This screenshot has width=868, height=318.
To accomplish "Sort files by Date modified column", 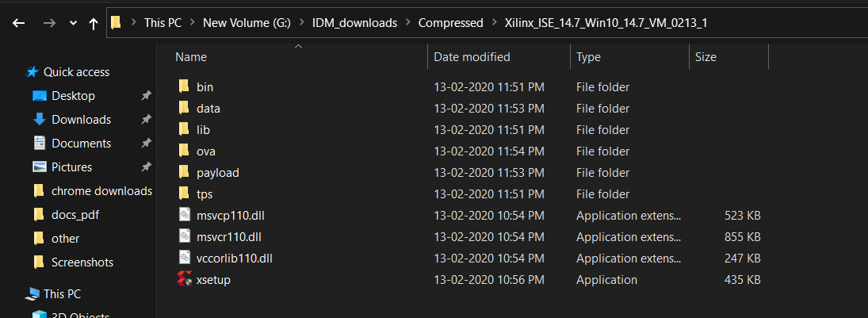I will (472, 57).
